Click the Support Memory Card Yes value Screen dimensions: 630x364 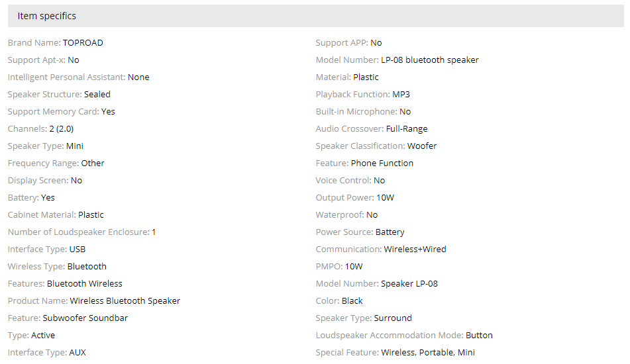(x=108, y=112)
